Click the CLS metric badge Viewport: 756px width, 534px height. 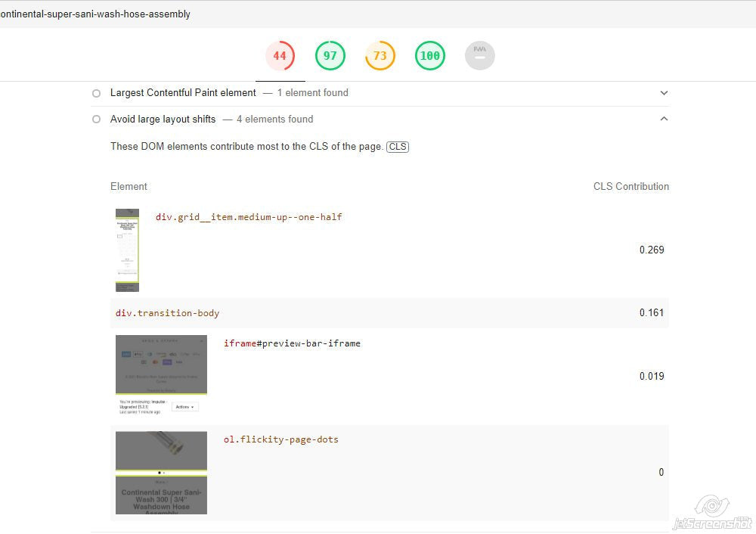click(x=398, y=147)
